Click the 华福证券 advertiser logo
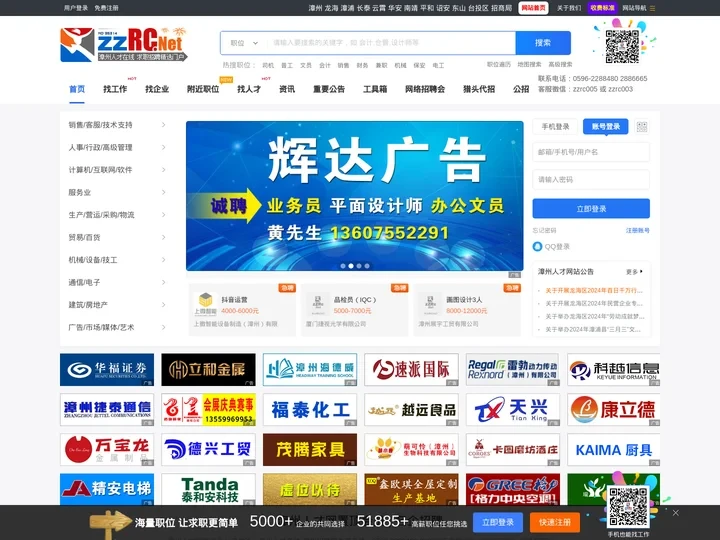Viewport: 720px width, 540px height. [107, 370]
